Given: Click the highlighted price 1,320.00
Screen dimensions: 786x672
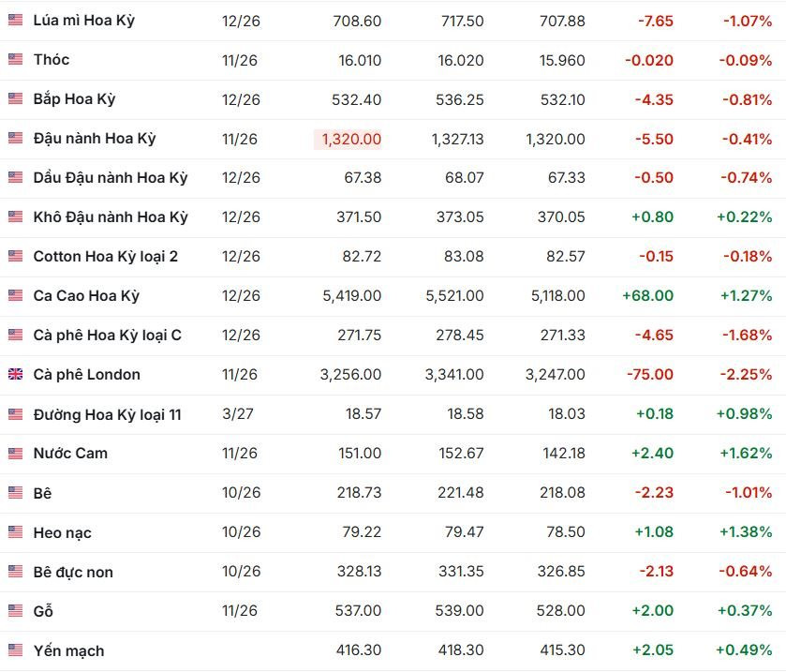Looking at the screenshot, I should (348, 139).
